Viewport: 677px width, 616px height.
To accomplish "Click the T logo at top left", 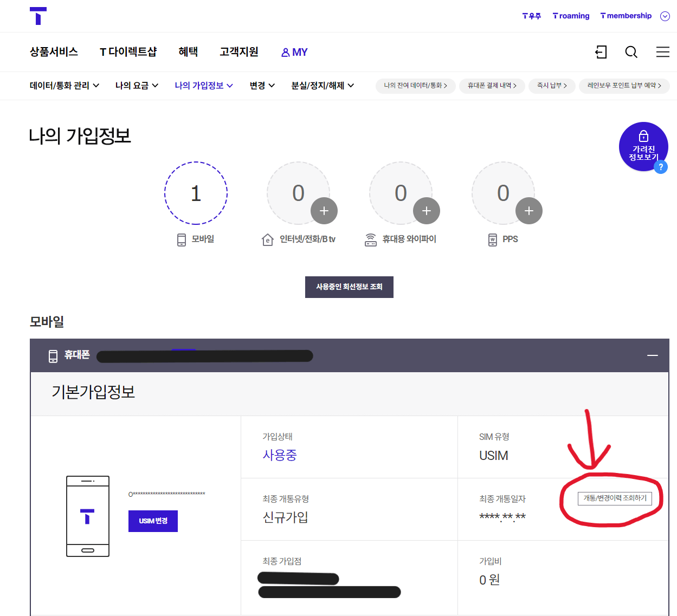I will point(38,15).
